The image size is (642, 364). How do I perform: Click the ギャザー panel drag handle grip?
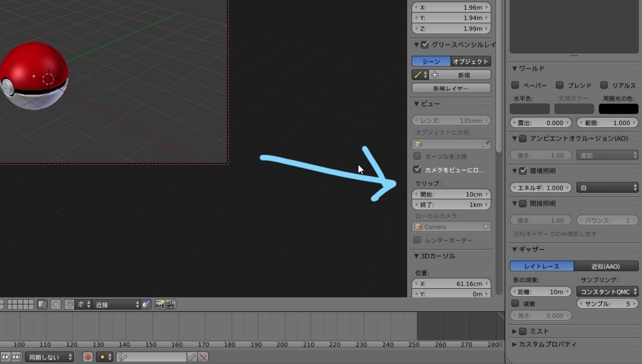pos(634,250)
